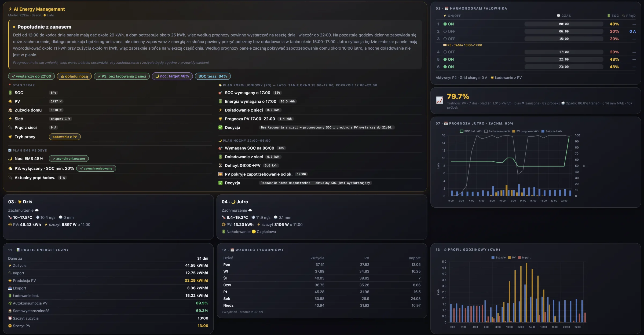The height and width of the screenshot is (335, 644).
Task: Click the 'Pt' row in weekly pattern table
Action: [x=322, y=292]
